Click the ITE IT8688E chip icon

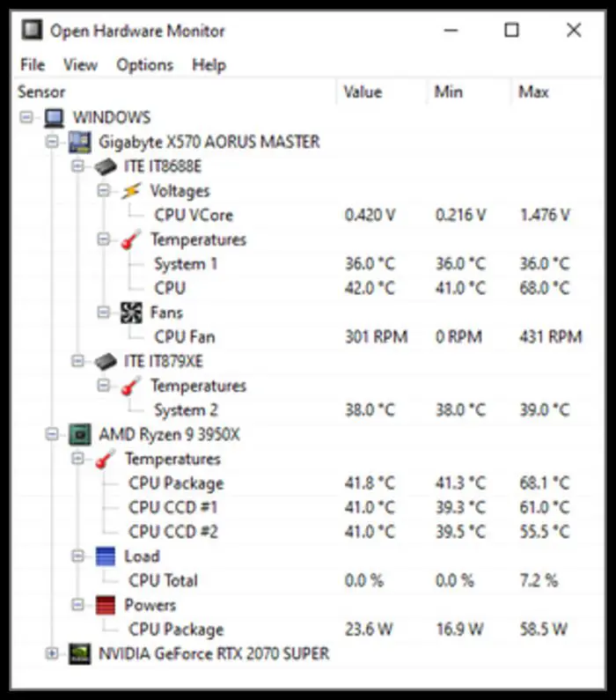(x=106, y=166)
